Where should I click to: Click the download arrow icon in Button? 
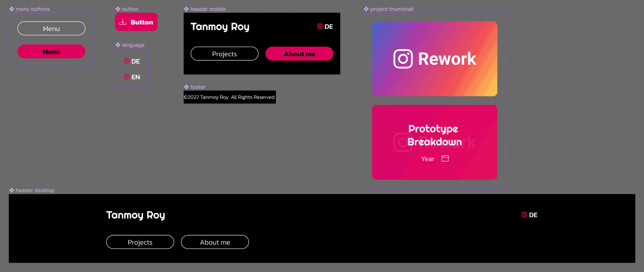[x=123, y=22]
